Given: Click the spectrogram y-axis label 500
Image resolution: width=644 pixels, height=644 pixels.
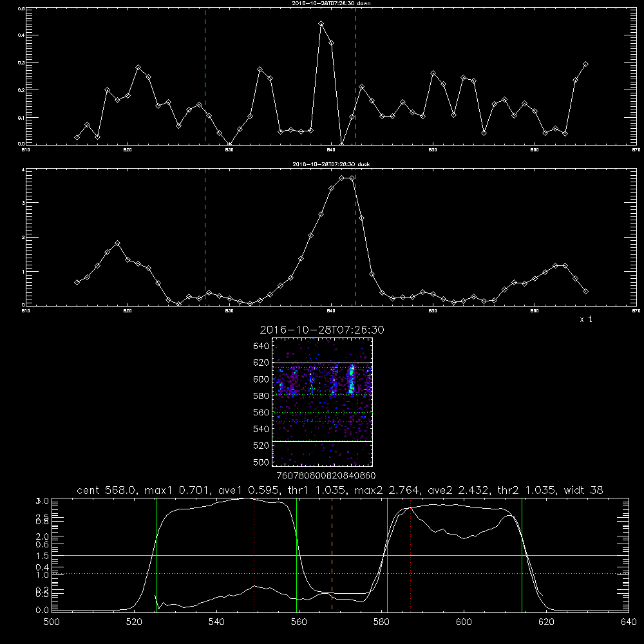Looking at the screenshot, I should (261, 462).
